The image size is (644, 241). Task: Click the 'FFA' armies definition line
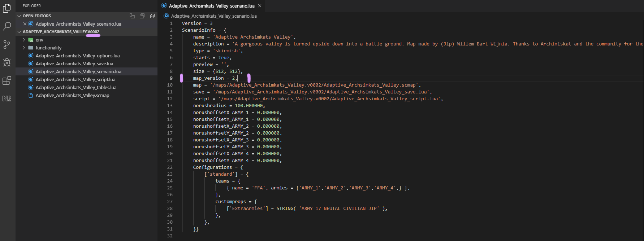coord(318,188)
